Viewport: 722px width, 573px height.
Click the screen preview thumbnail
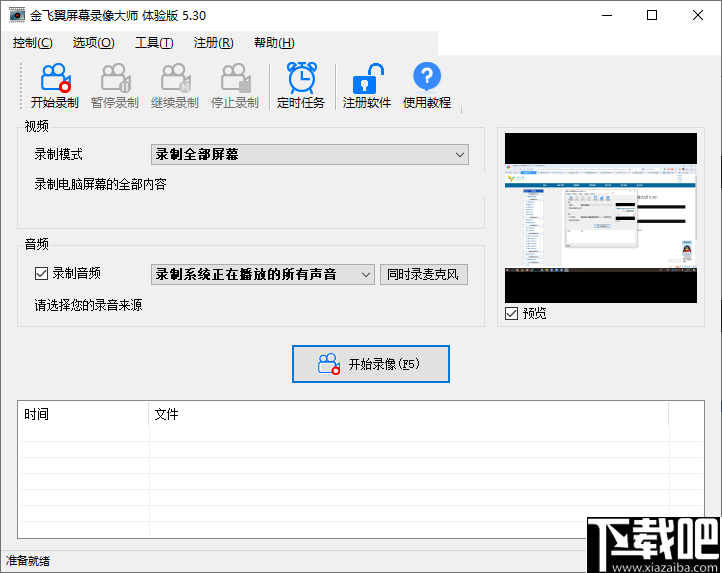601,218
